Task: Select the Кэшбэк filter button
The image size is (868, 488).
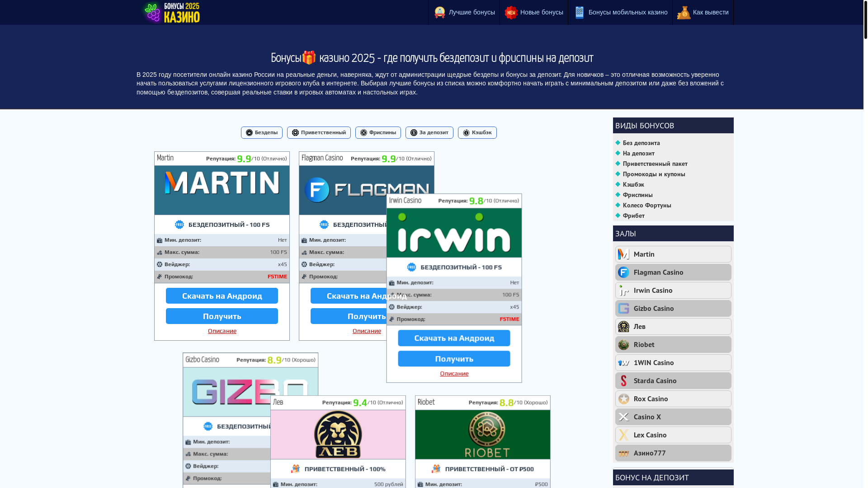Action: [477, 132]
